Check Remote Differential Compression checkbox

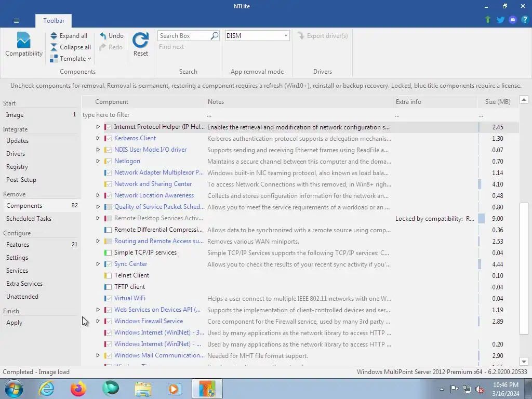coord(109,230)
